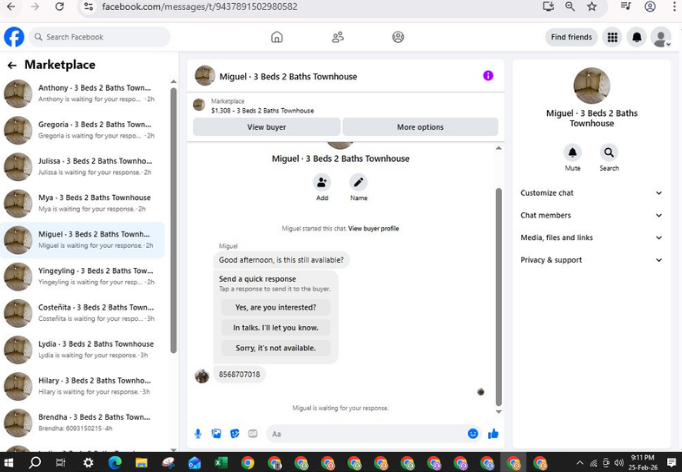Open the emoji picker smiley

473,434
